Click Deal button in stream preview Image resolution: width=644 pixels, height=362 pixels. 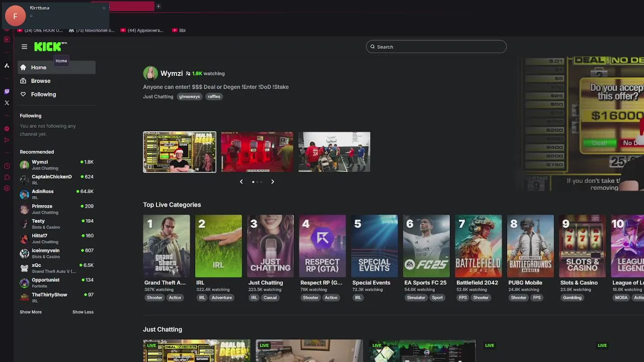599,143
